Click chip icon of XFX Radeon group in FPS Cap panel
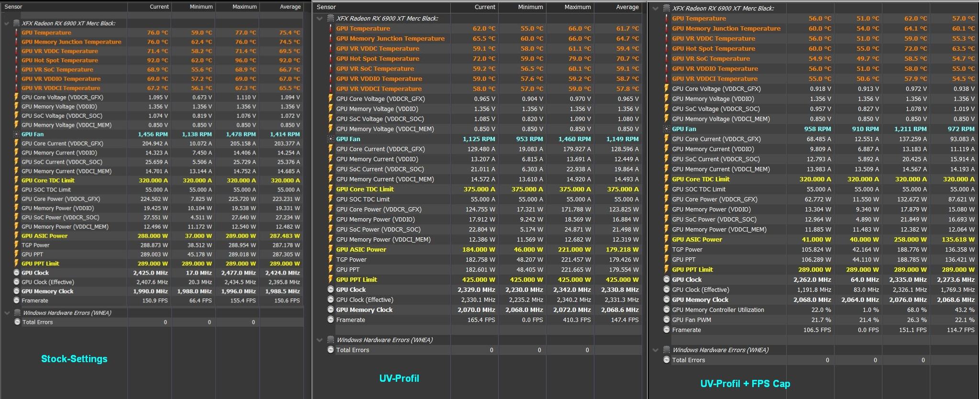Viewport: 980px width, 399px height. (x=666, y=8)
